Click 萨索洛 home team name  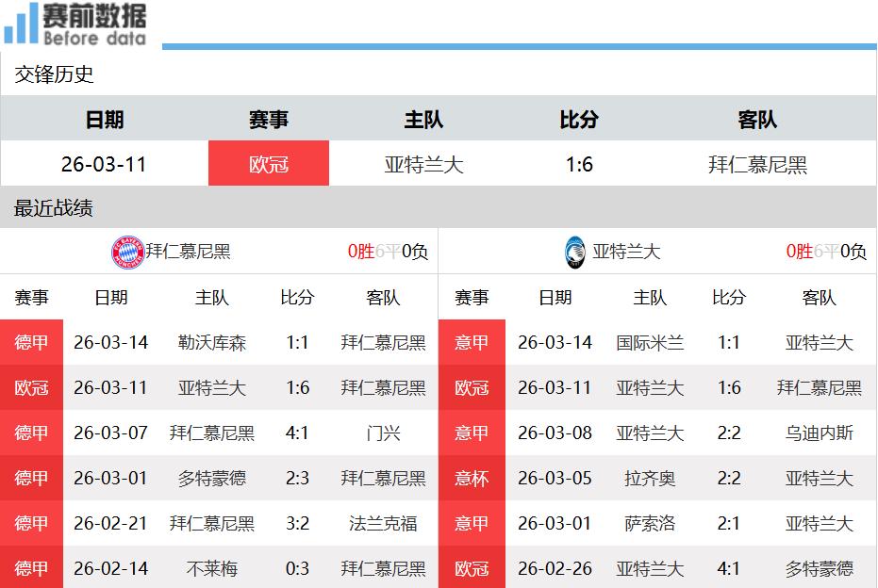click(x=650, y=524)
